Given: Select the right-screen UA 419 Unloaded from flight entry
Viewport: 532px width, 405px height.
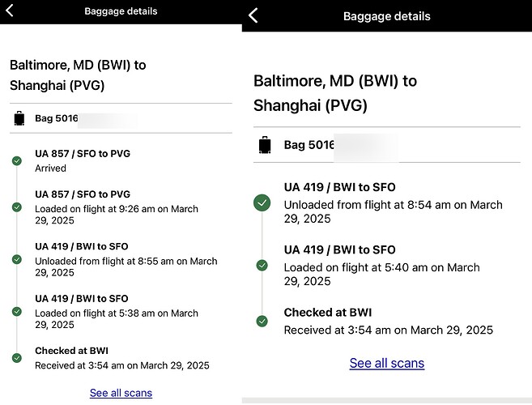Looking at the screenshot, I should pyautogui.click(x=394, y=202).
